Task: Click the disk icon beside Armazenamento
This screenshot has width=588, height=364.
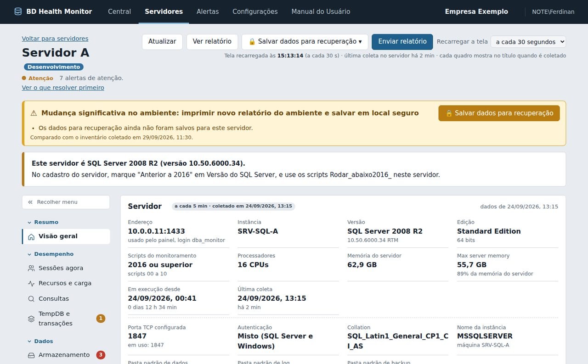Action: point(31,355)
